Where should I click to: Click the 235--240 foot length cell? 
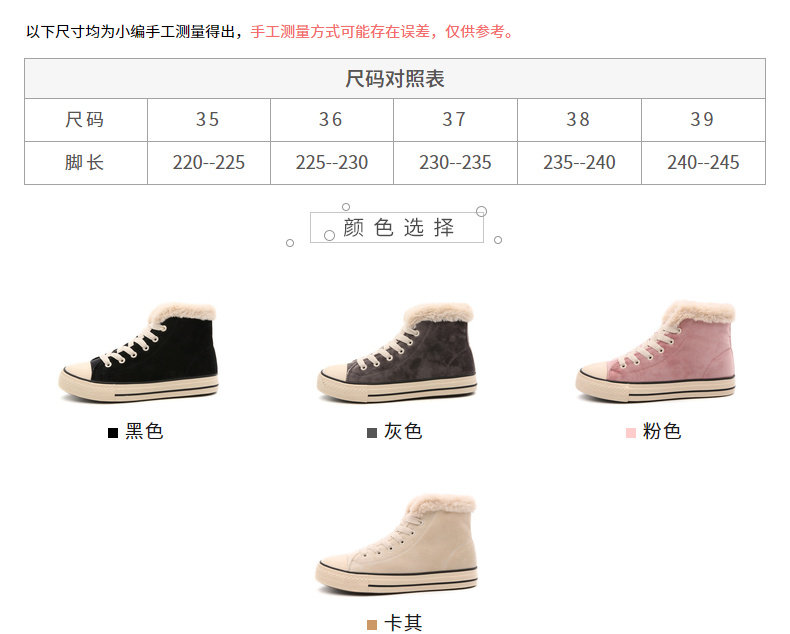tap(579, 163)
